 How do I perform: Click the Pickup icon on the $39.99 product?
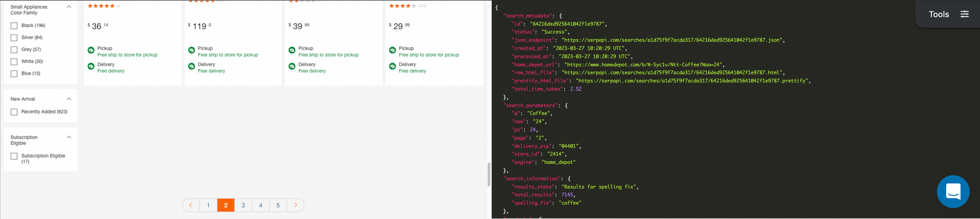coord(292,50)
